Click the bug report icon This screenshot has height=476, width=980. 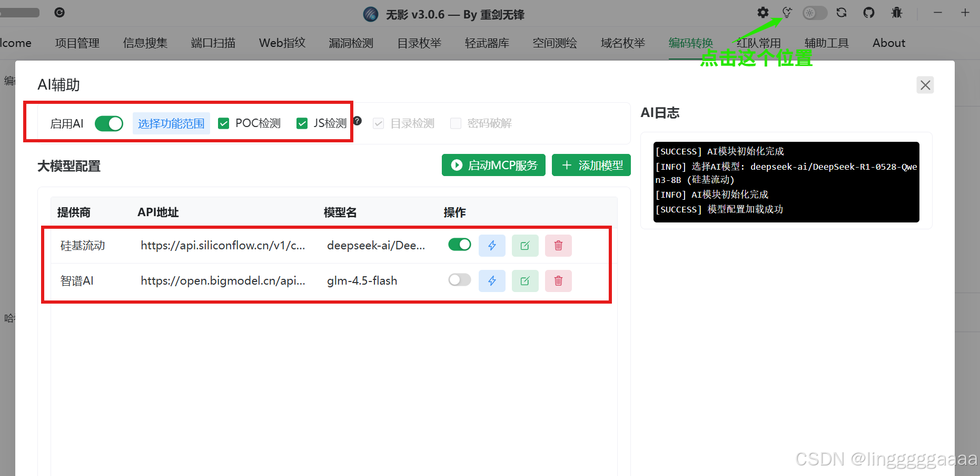click(x=896, y=12)
